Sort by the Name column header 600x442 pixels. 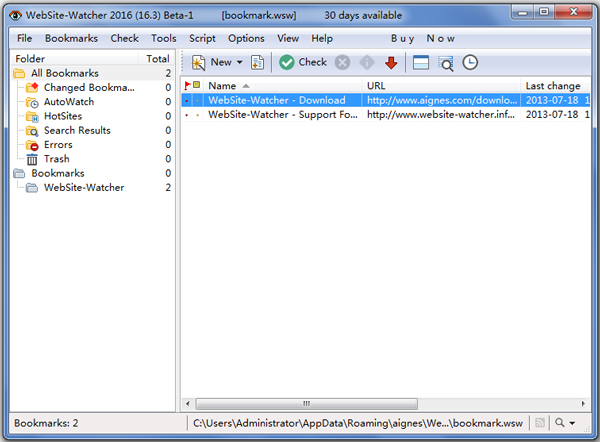click(282, 86)
